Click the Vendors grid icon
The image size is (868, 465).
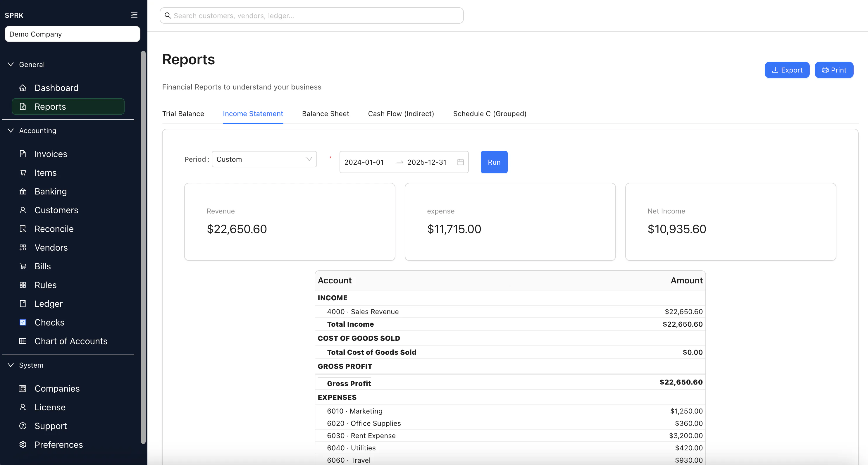23,248
